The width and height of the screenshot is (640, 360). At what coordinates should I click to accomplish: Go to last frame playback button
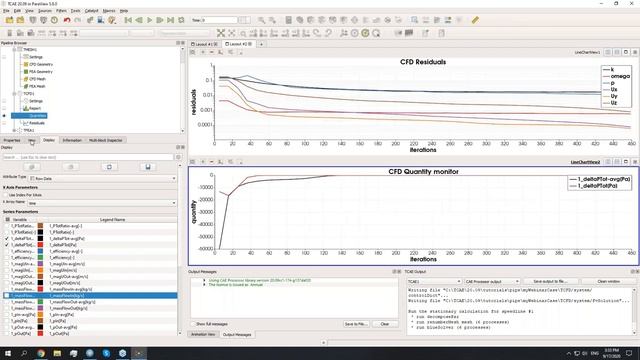coord(171,20)
